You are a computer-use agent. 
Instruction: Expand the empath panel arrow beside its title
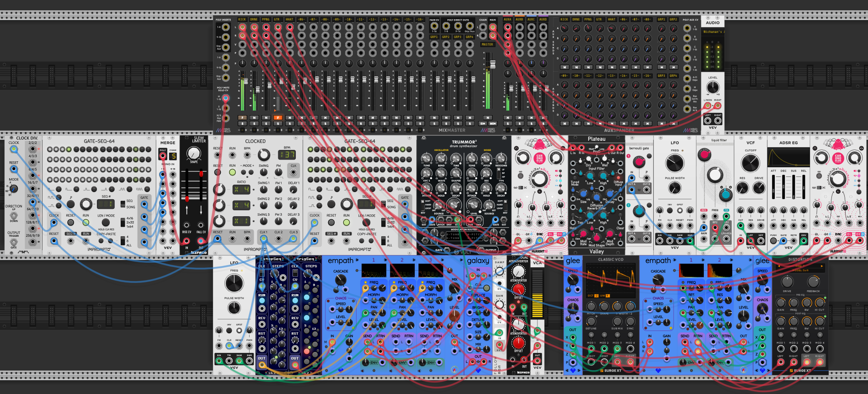[357, 261]
